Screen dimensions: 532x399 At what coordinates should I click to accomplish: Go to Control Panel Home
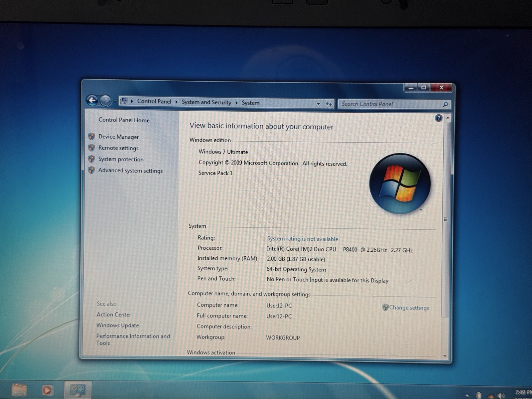click(124, 120)
